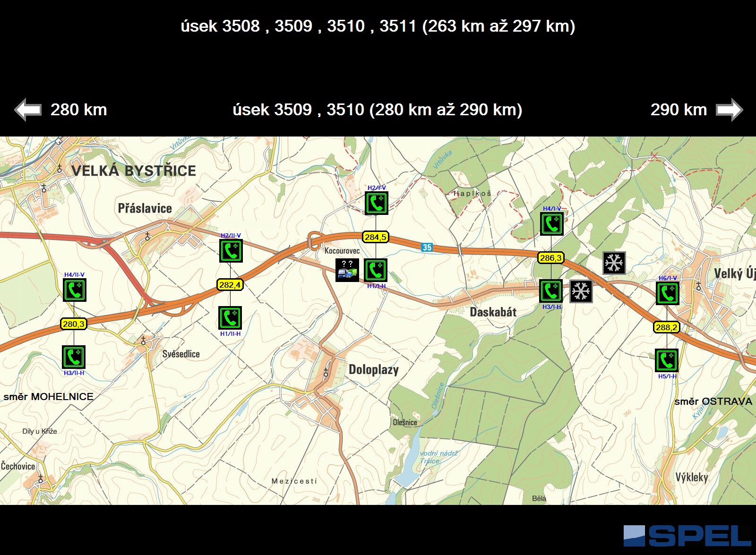Select emergency phone H4/I-V
The width and height of the screenshot is (756, 555).
pyautogui.click(x=551, y=224)
